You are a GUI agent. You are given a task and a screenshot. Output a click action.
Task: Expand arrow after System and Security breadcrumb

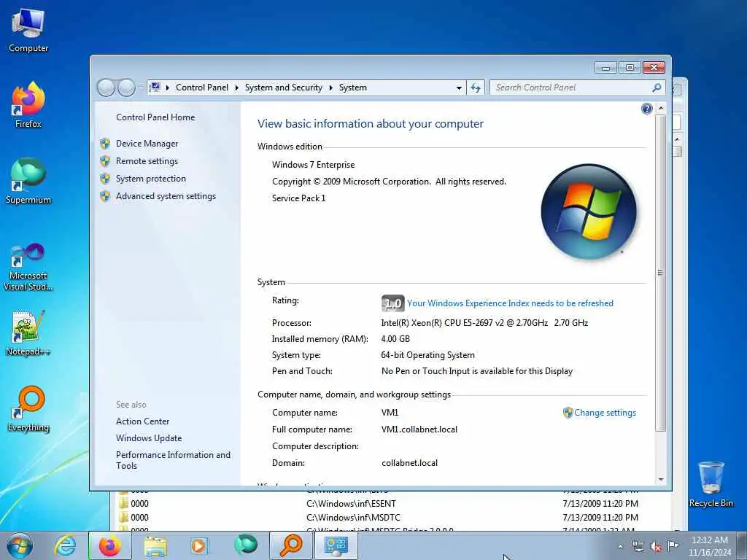(330, 87)
